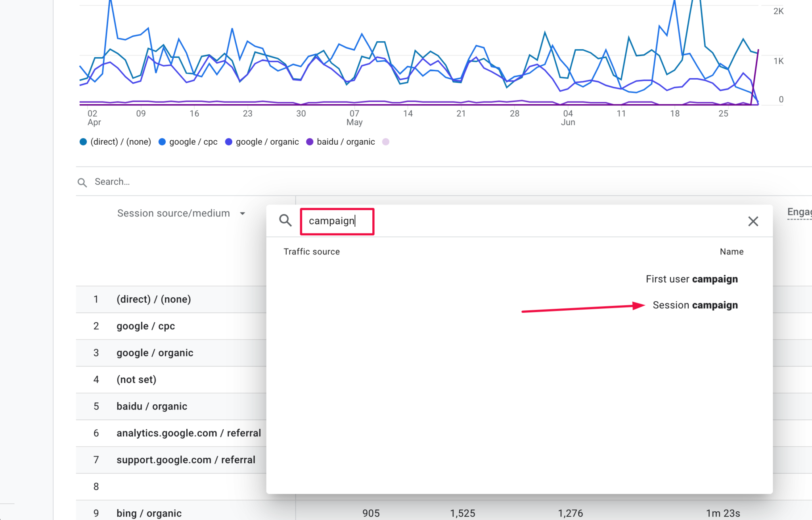This screenshot has height=520, width=812.
Task: Expand the Traffic source dimension group
Action: coord(312,251)
